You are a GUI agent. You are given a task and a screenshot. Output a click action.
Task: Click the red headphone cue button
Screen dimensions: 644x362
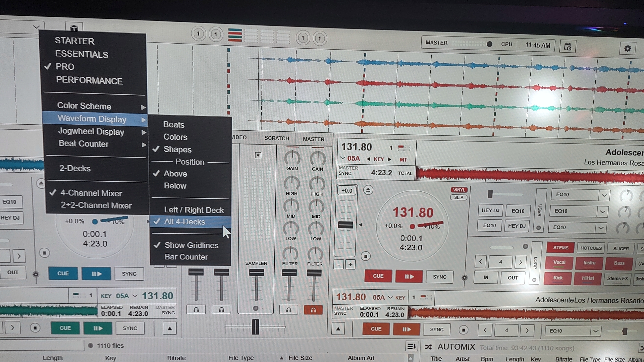point(313,310)
